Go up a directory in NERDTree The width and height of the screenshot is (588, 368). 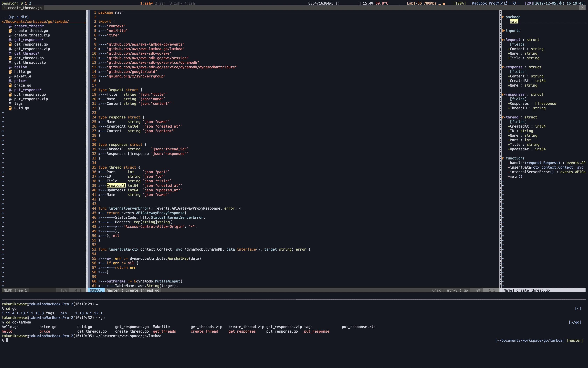[15, 17]
